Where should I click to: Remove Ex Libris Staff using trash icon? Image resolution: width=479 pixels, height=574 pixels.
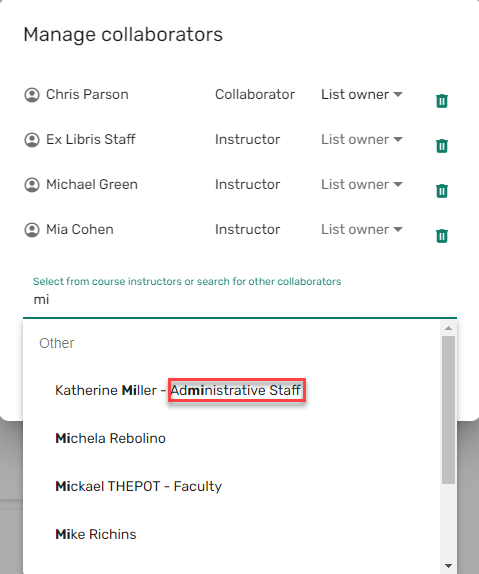[442, 146]
